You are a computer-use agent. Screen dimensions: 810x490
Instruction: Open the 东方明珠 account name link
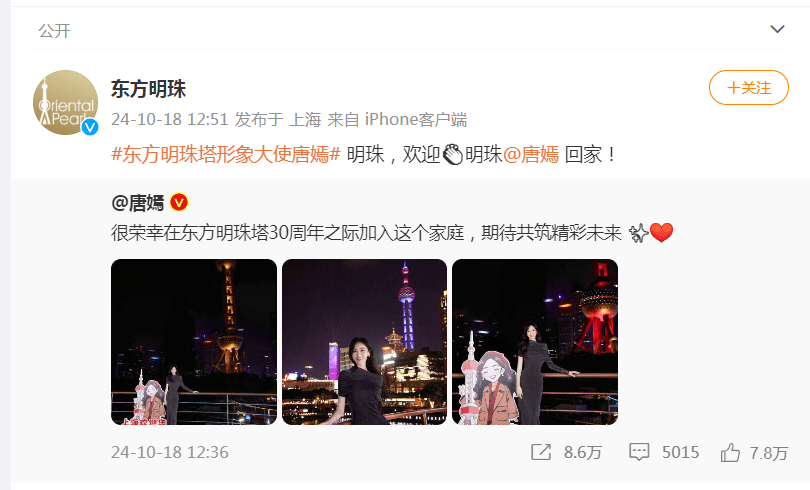click(x=148, y=89)
